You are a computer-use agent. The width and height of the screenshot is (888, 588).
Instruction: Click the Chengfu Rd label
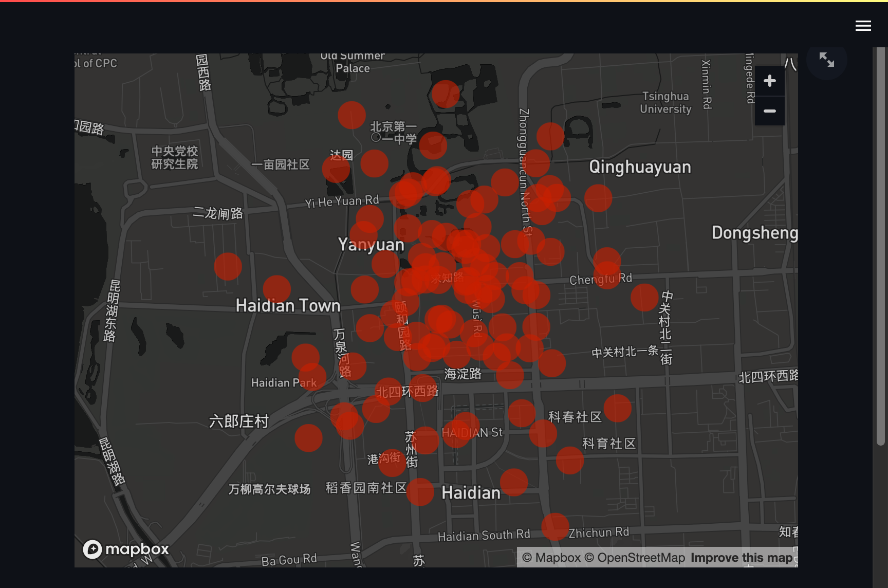point(601,279)
